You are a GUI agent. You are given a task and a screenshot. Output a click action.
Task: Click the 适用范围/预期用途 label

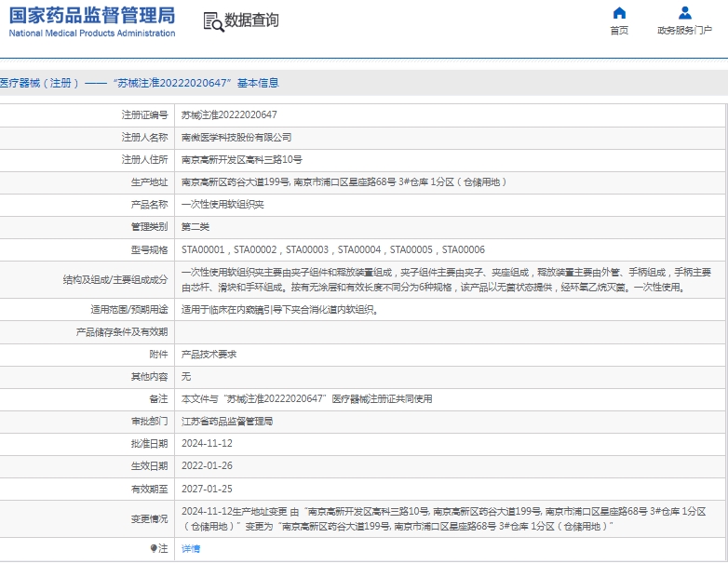point(129,310)
